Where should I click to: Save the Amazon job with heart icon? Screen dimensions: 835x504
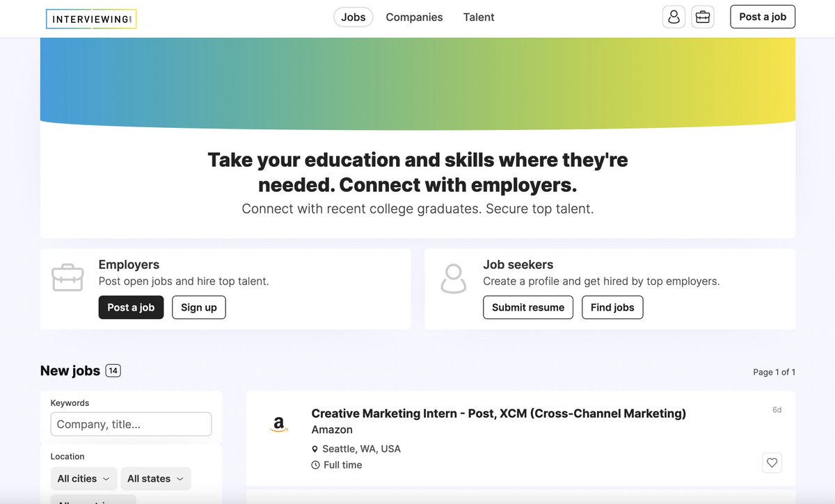pos(772,462)
